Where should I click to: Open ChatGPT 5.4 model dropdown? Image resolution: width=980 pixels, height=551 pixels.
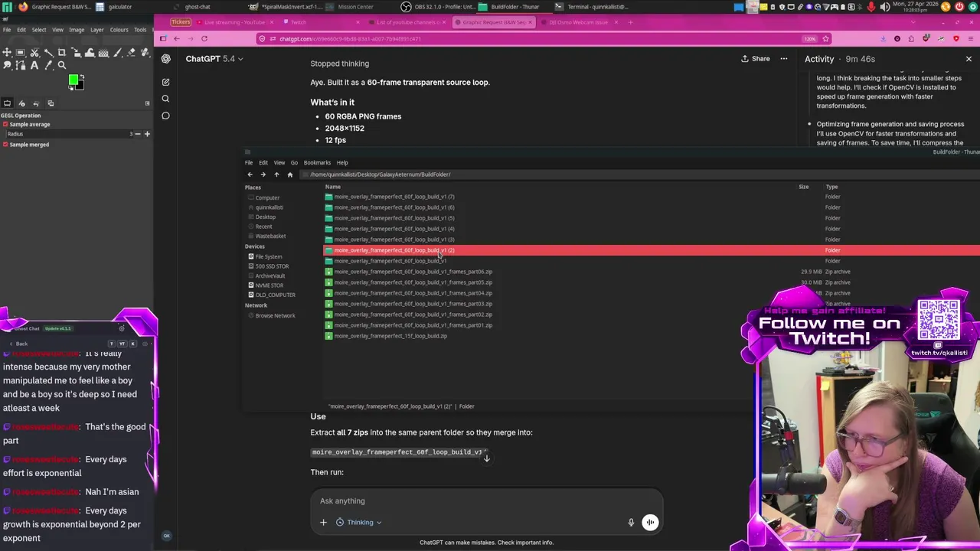coord(214,59)
